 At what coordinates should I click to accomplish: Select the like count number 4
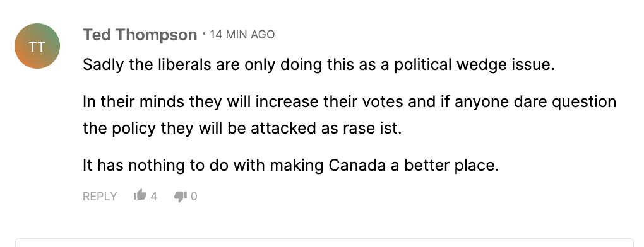[153, 197]
